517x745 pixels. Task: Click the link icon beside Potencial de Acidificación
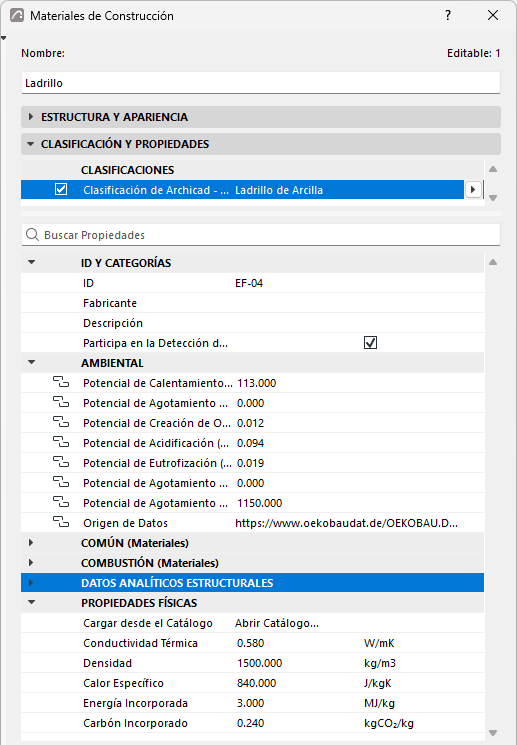click(x=61, y=442)
